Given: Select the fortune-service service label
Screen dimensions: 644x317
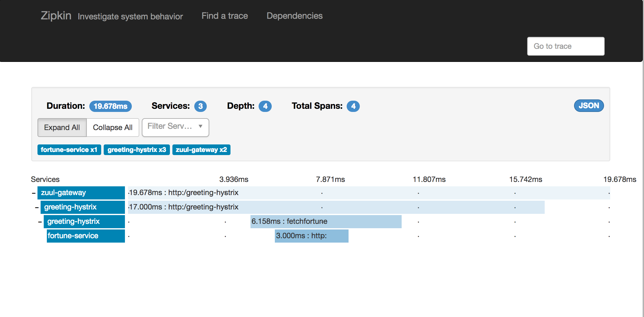Looking at the screenshot, I should pos(86,236).
